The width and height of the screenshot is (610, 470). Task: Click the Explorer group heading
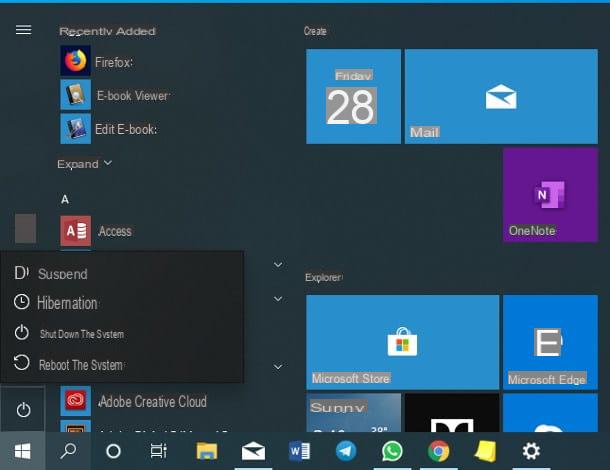324,277
